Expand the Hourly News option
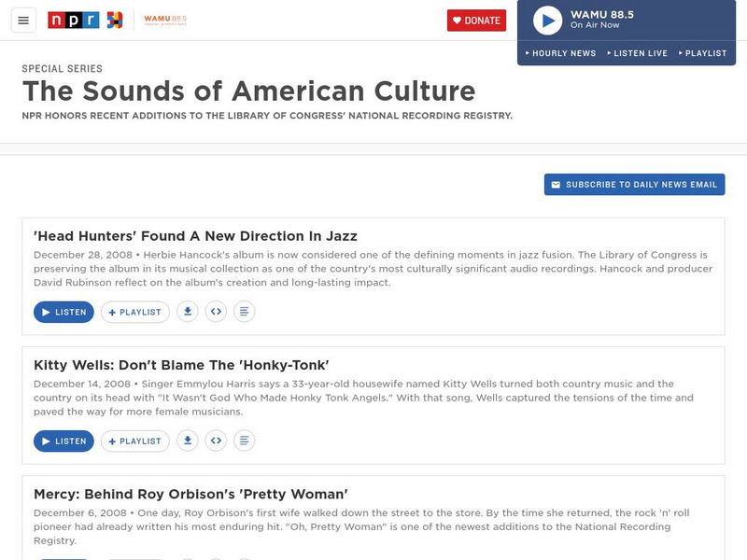Screen dimensions: 747x560 coord(560,53)
